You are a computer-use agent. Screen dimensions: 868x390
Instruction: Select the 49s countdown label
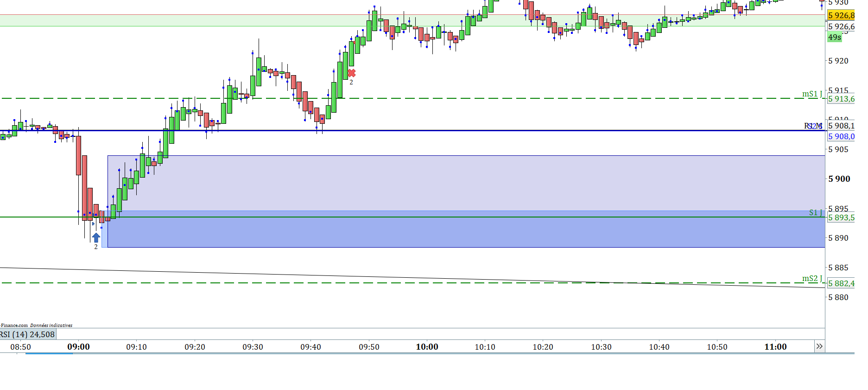tap(835, 38)
